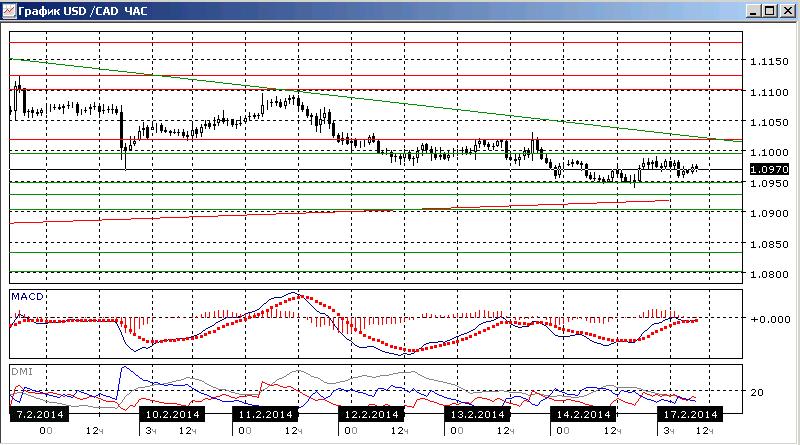Select the 13.2.2014 date marker

[477, 414]
